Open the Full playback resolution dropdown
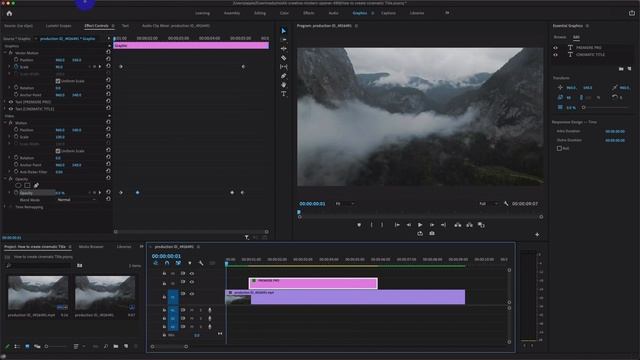Viewport: 640px width, 360px height. (x=489, y=204)
